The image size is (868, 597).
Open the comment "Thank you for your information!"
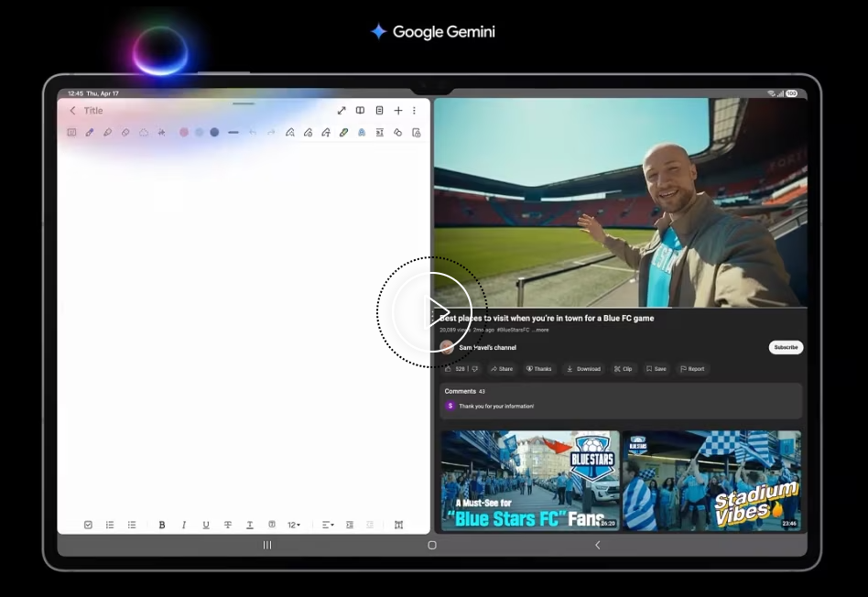[x=496, y=406]
